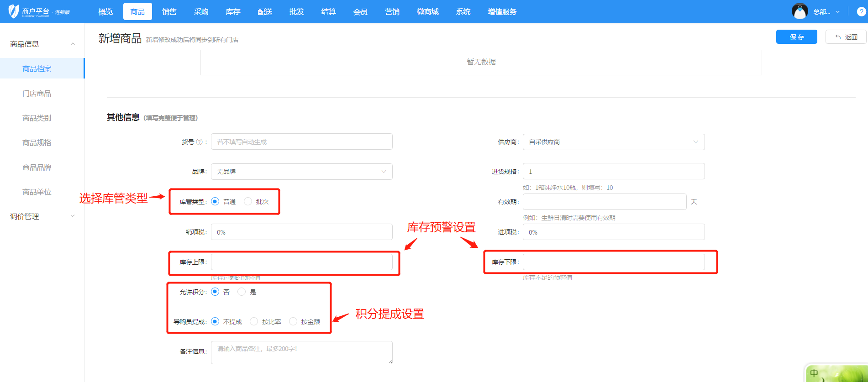Choose 按金额 commission option

pos(293,321)
